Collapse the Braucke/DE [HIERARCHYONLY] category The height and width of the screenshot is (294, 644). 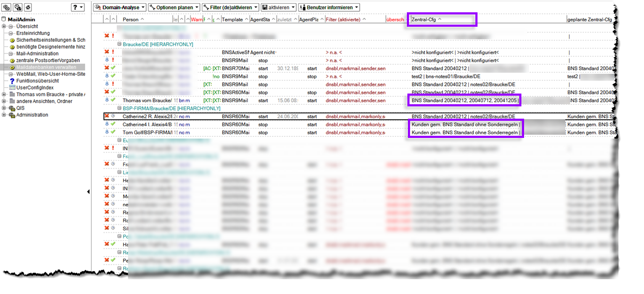pyautogui.click(x=119, y=44)
